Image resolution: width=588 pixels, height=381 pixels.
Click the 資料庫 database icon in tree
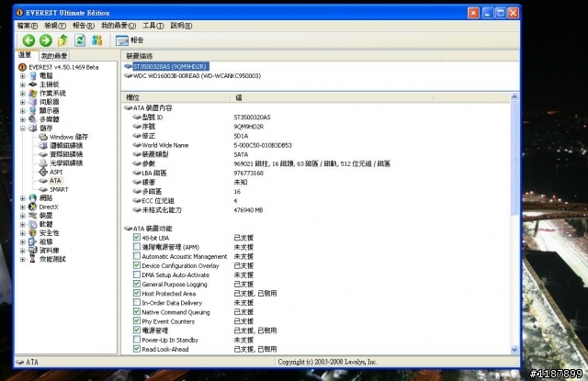click(x=33, y=251)
